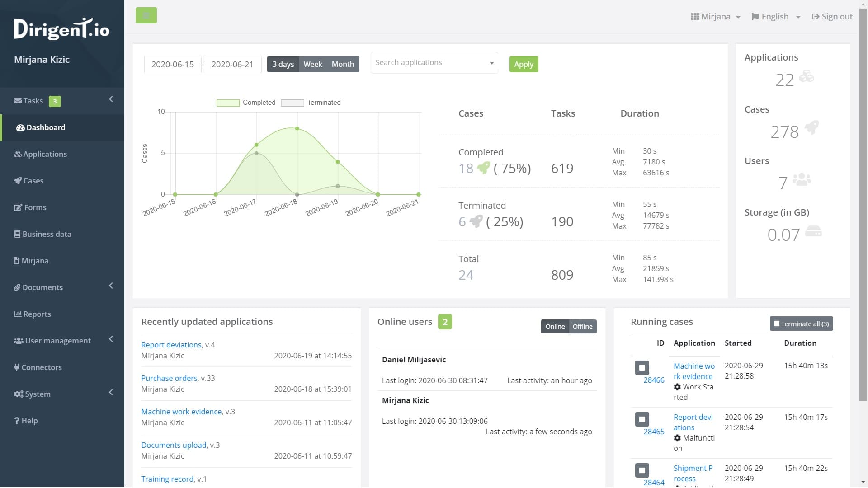
Task: Stop running case 28466
Action: [x=642, y=367]
